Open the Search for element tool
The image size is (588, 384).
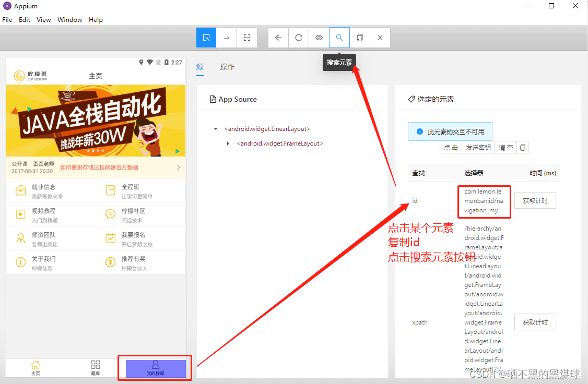(339, 38)
